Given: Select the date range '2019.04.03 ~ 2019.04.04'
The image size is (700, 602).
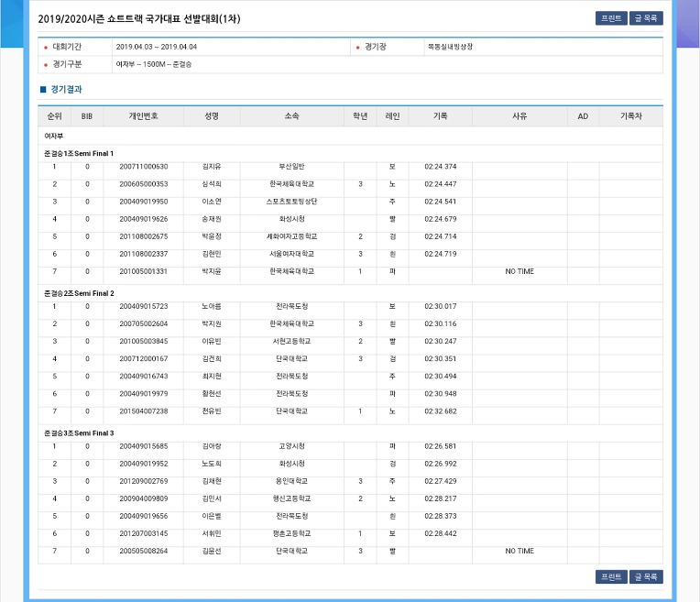Looking at the screenshot, I should pos(157,47).
